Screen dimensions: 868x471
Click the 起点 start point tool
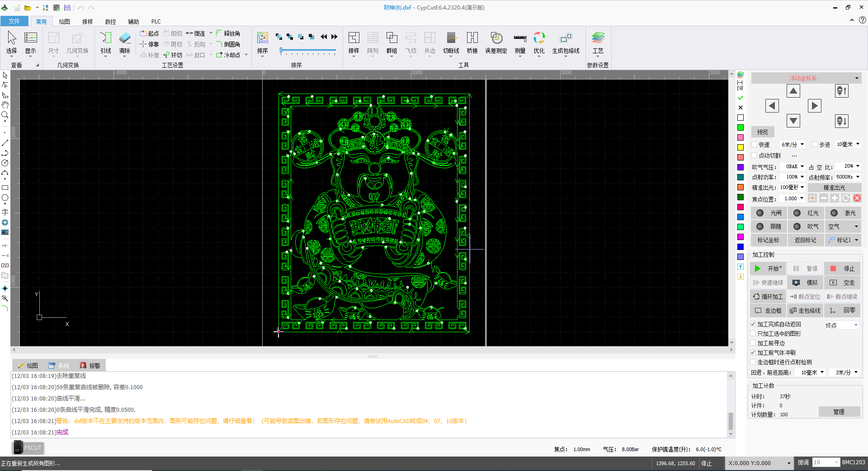tap(150, 33)
